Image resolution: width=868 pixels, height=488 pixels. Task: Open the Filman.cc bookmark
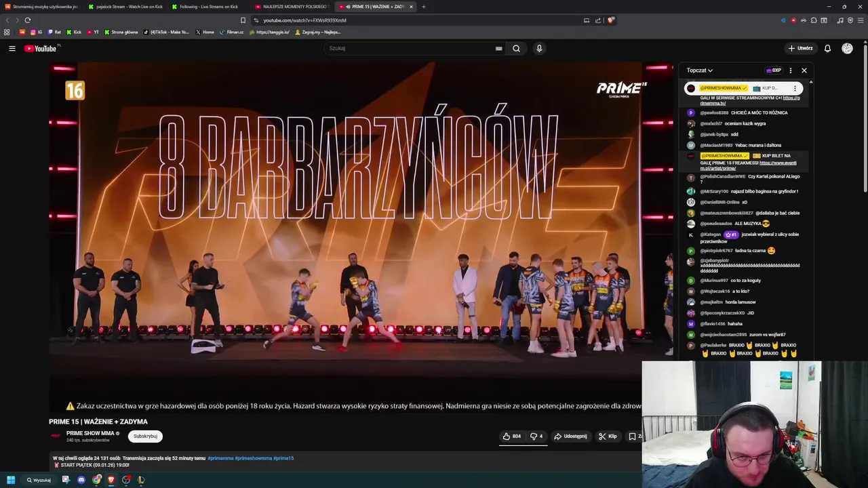(231, 32)
